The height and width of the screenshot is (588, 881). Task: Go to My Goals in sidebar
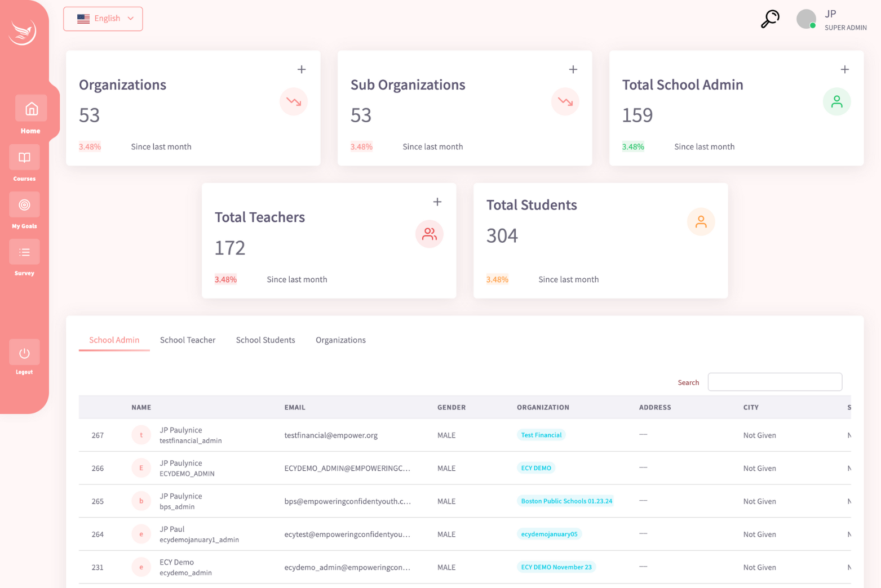pos(24,205)
